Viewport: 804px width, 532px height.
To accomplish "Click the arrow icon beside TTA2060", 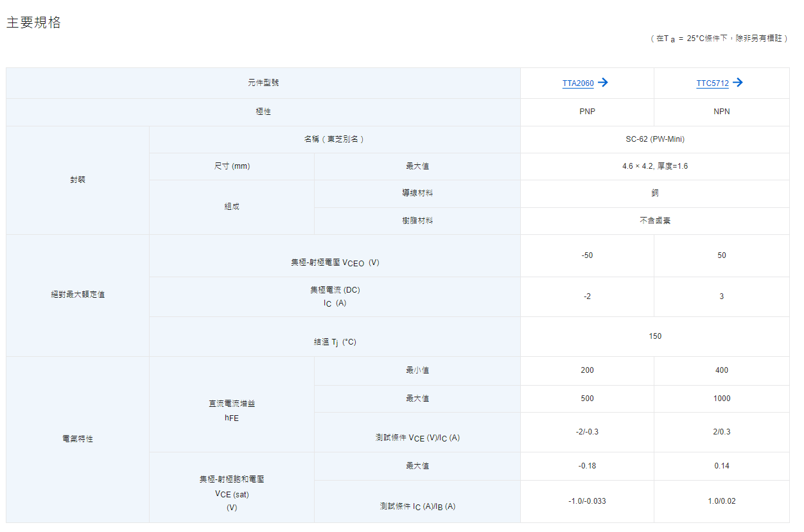I will [x=602, y=83].
